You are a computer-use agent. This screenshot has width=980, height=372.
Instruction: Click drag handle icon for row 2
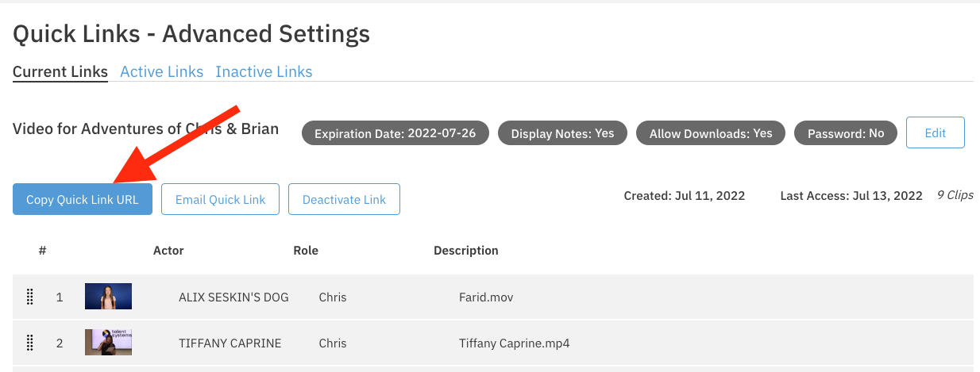coord(30,343)
